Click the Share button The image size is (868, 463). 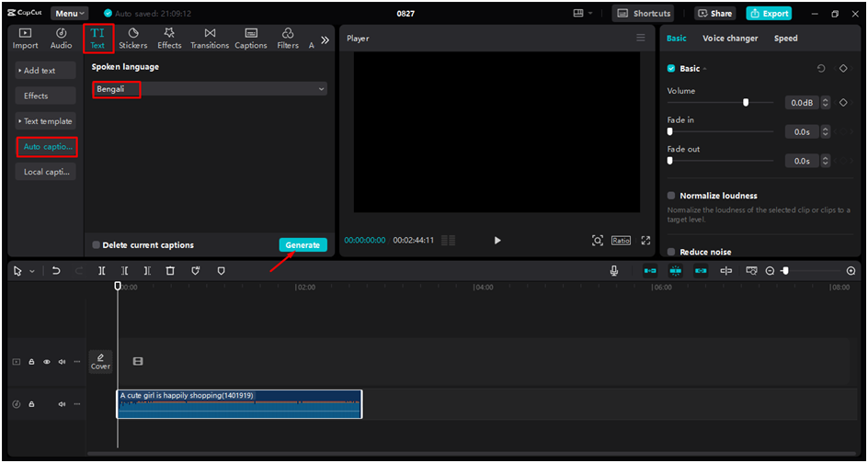(714, 13)
